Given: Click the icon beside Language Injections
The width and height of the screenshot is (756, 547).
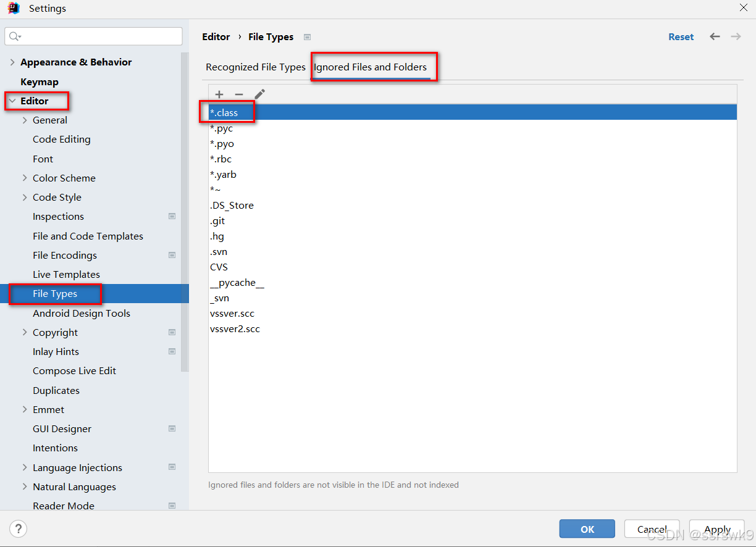Looking at the screenshot, I should tap(172, 467).
